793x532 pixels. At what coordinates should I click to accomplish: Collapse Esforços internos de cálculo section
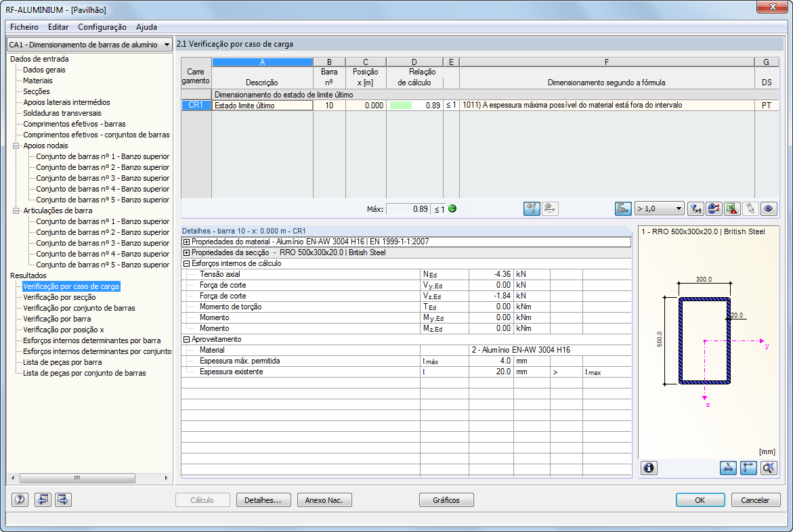coord(186,263)
